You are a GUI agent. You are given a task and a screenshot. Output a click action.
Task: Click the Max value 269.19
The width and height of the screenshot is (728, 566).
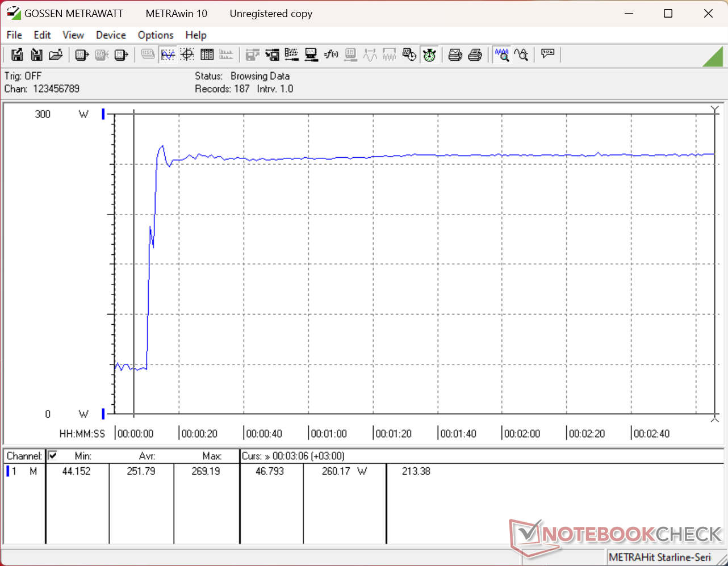pos(206,471)
